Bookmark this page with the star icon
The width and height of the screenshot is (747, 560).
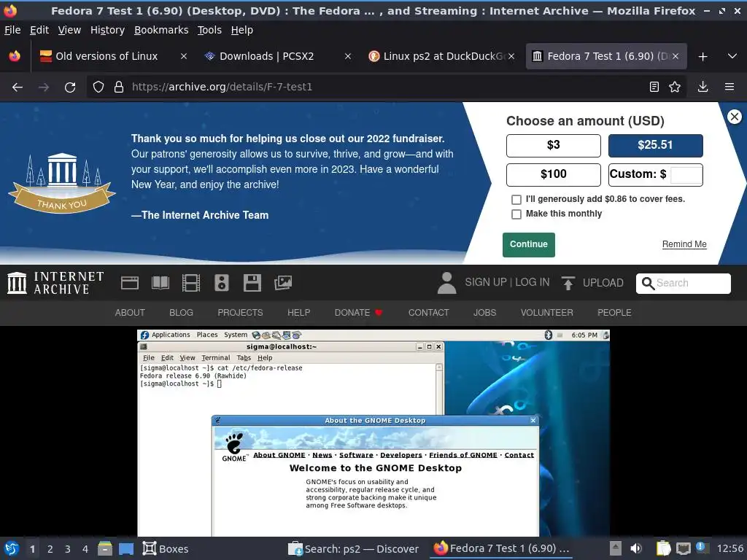(x=675, y=87)
